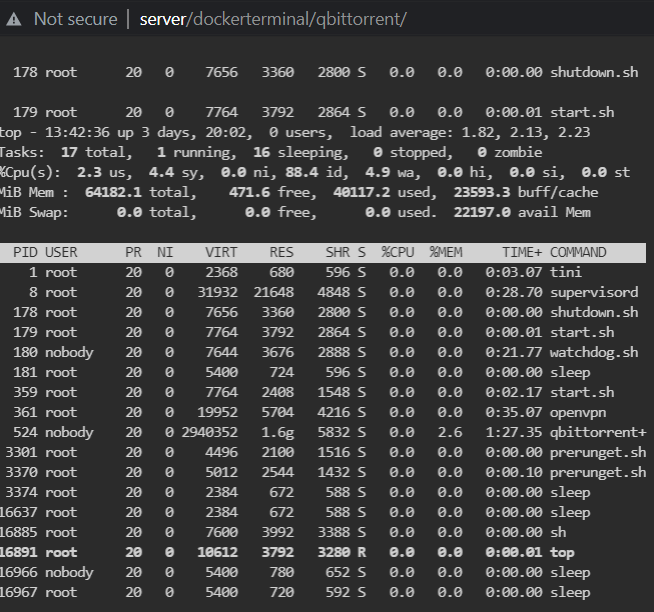Click the TIME+ column header
654x612 pixels.
[x=522, y=252]
